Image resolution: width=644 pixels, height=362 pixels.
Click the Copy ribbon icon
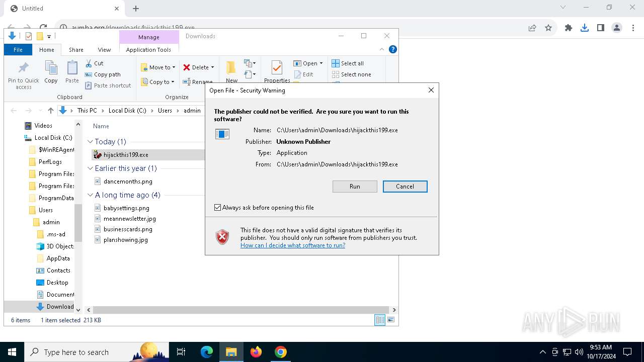[x=51, y=72]
